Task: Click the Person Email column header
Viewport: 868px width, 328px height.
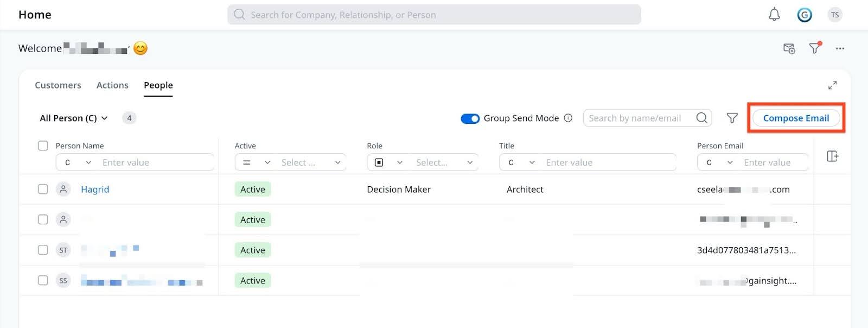Action: click(x=720, y=146)
